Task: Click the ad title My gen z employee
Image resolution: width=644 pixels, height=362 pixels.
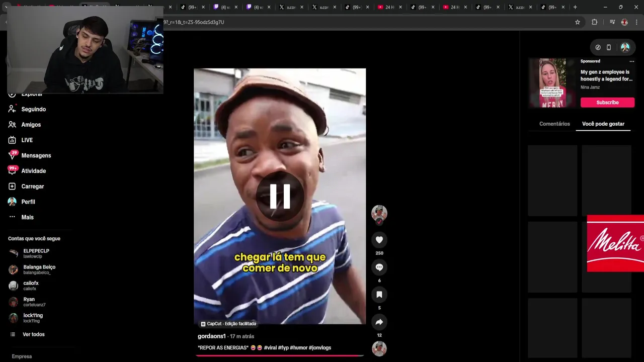Action: [x=606, y=75]
